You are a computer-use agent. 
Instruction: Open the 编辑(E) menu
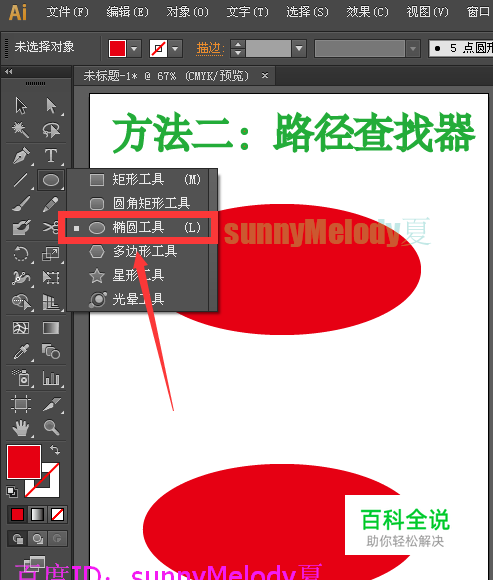127,12
